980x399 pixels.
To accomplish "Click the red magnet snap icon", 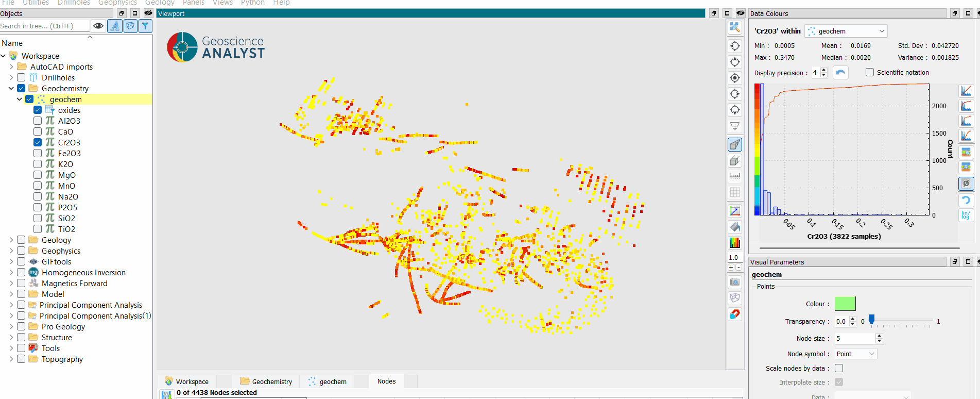I will click(x=735, y=314).
